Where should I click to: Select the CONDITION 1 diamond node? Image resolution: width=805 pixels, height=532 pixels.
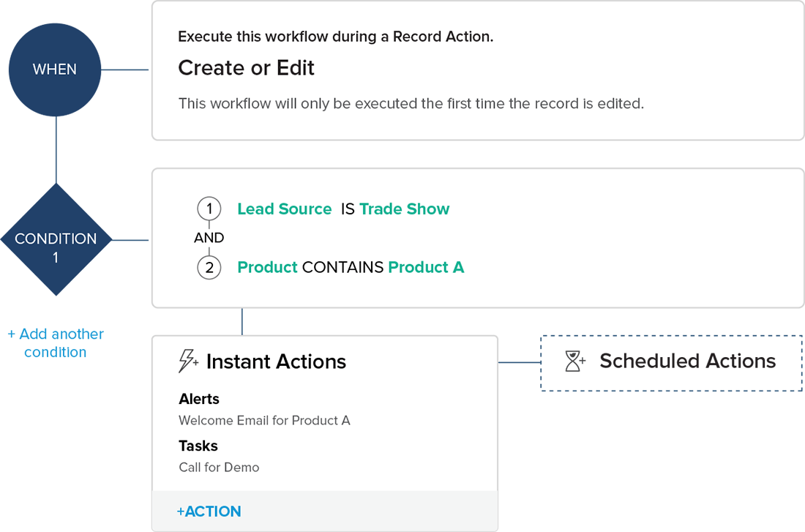click(56, 247)
